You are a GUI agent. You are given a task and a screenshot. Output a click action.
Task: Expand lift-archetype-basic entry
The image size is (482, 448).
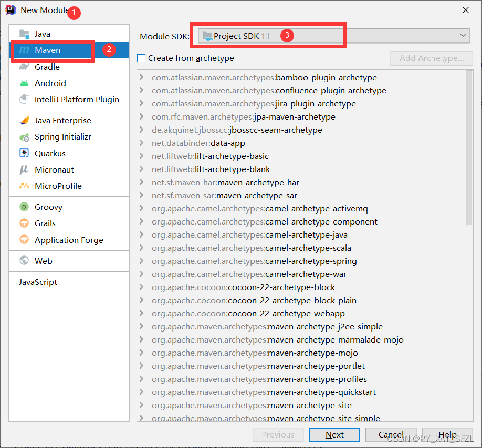141,156
